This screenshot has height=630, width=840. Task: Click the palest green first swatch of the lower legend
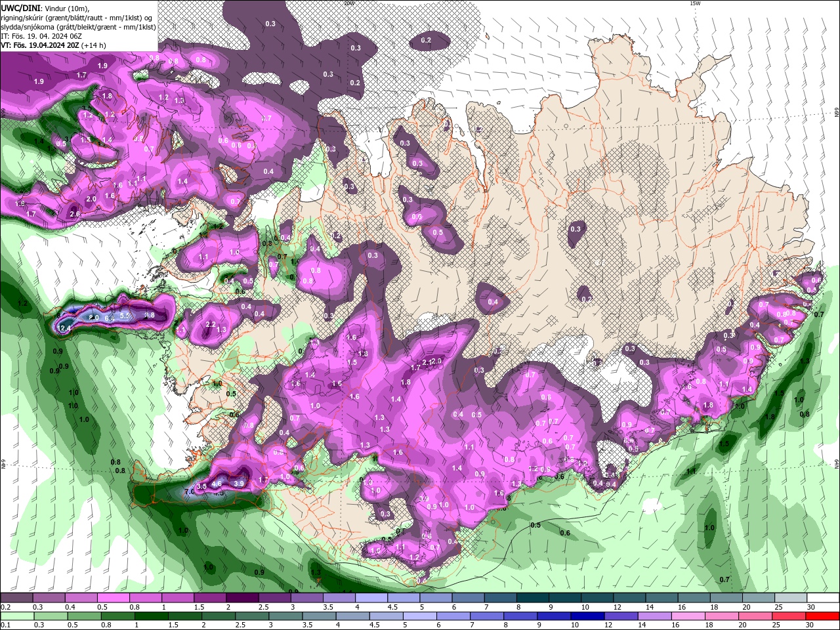16,616
